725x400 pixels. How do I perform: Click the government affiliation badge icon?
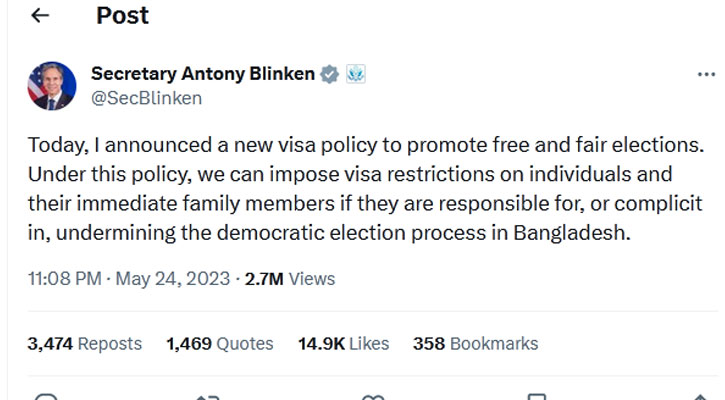click(x=356, y=74)
